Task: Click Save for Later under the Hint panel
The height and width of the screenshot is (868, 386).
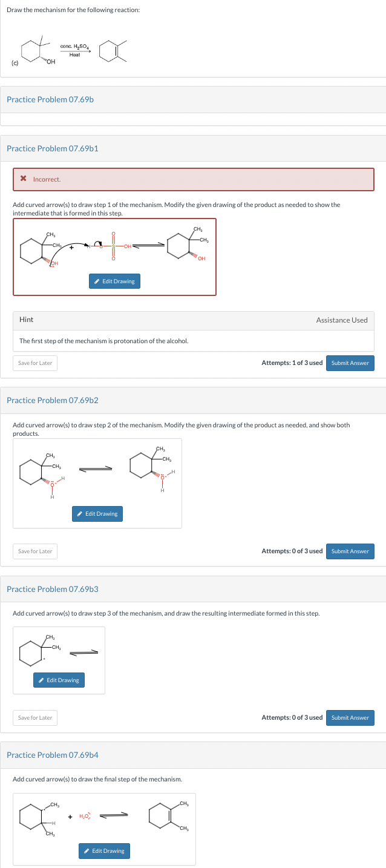Action: (34, 363)
